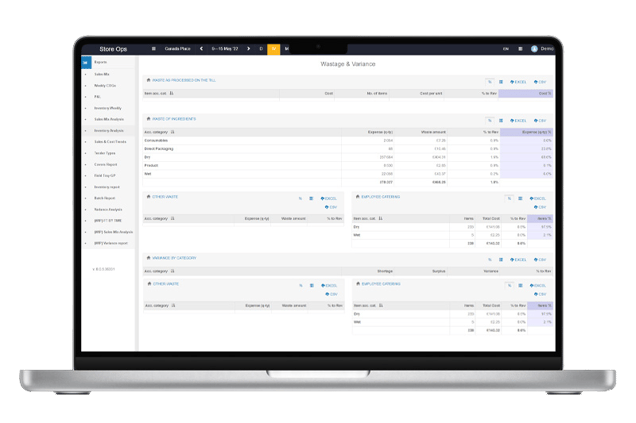Export Waste as Processed on the Till to CSV

click(x=541, y=81)
